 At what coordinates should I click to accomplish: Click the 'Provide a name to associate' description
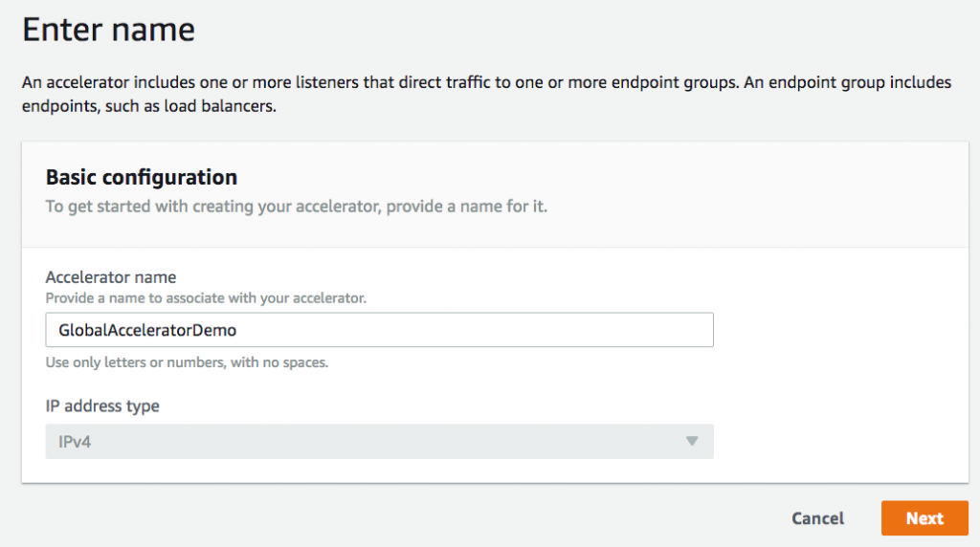pyautogui.click(x=206, y=298)
